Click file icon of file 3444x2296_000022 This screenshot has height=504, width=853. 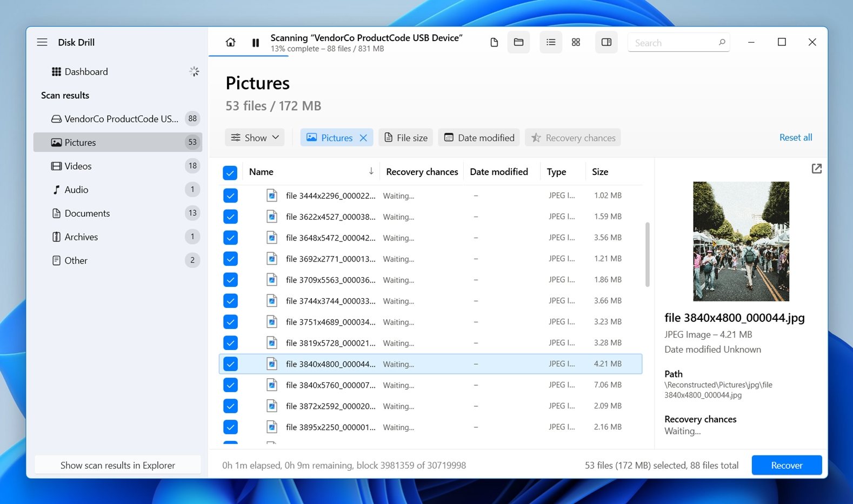(x=272, y=196)
